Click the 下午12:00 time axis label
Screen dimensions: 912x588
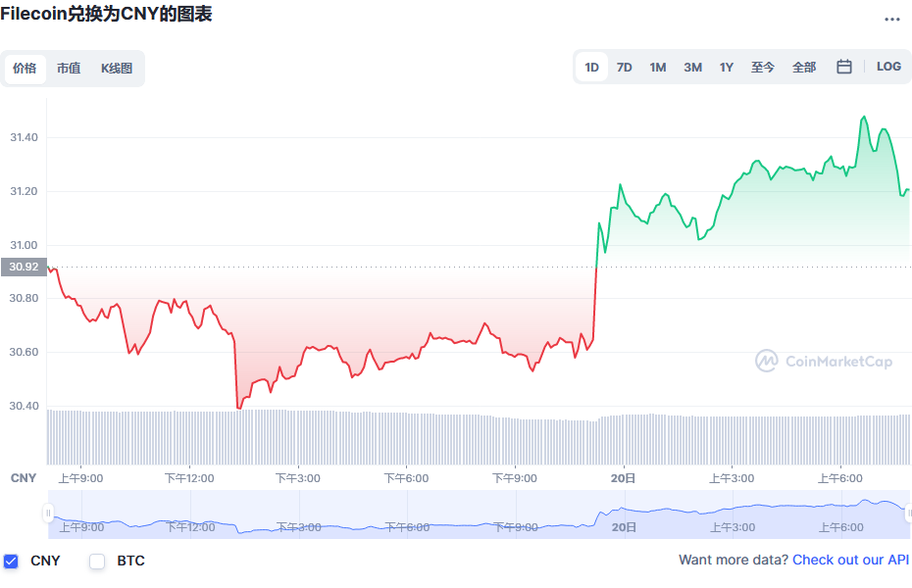coord(189,478)
